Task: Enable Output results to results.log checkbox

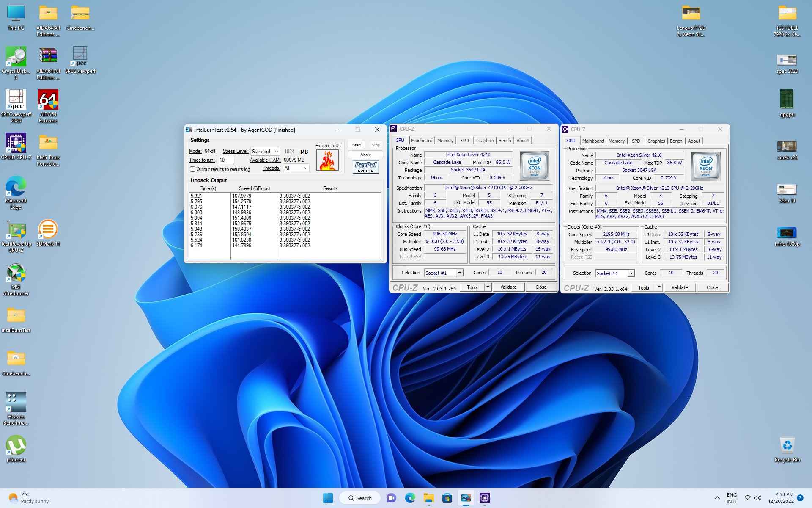Action: click(x=193, y=169)
